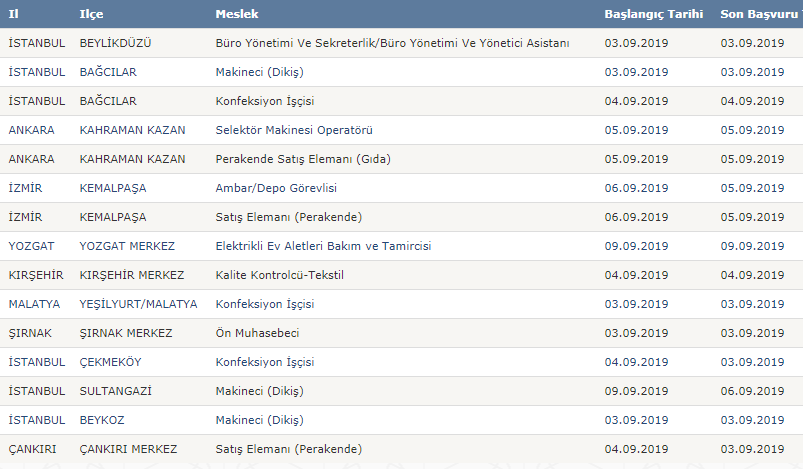The width and height of the screenshot is (803, 469).
Task: Click the Kalite Kontrolcü-Tekstil job link
Action: (x=280, y=275)
